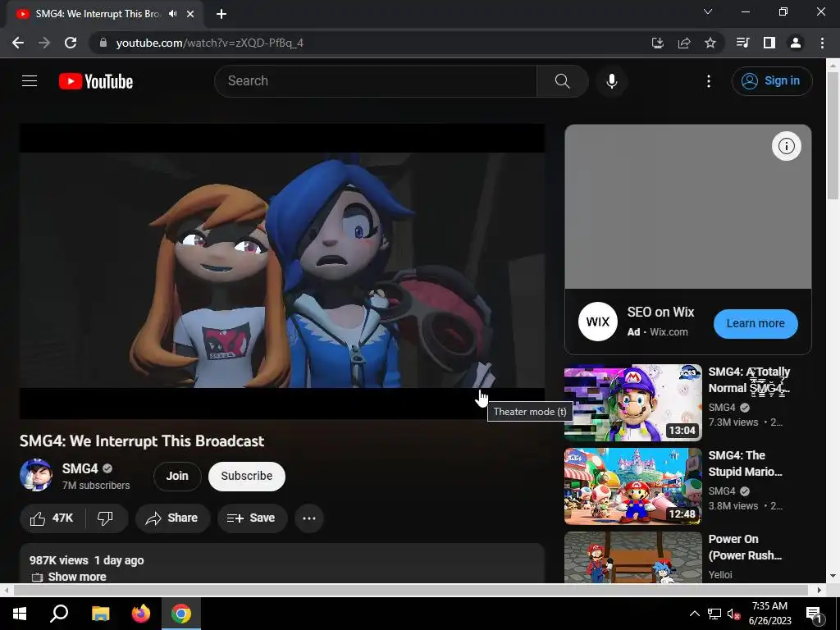Open the Wix logo in ad
Screen dimensions: 840x630
pos(598,322)
